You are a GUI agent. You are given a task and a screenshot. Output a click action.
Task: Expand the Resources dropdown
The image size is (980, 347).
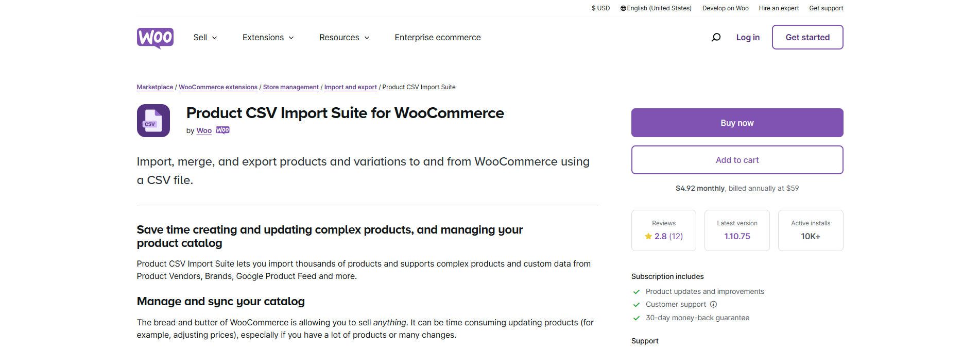pos(344,37)
